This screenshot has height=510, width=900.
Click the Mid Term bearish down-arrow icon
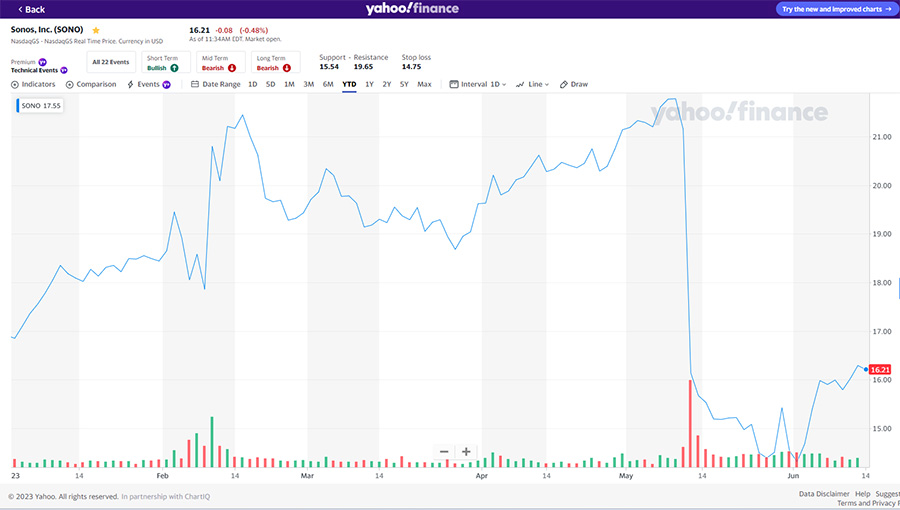[232, 68]
